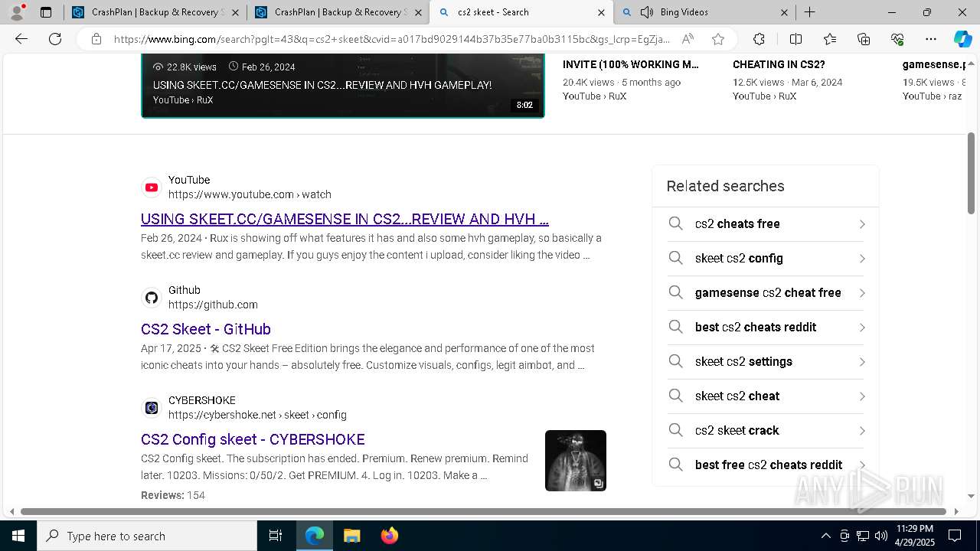Click the GitHub favicon of second result
This screenshot has width=980, height=551.
point(152,298)
